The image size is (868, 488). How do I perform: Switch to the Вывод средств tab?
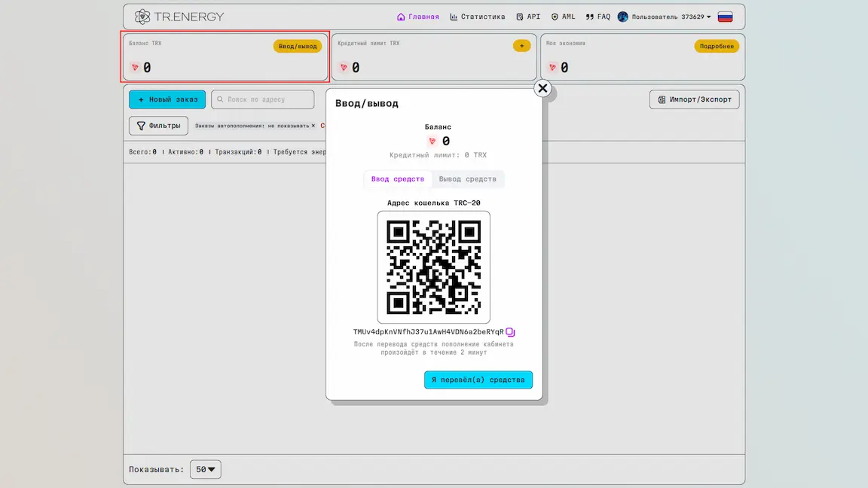pos(467,178)
